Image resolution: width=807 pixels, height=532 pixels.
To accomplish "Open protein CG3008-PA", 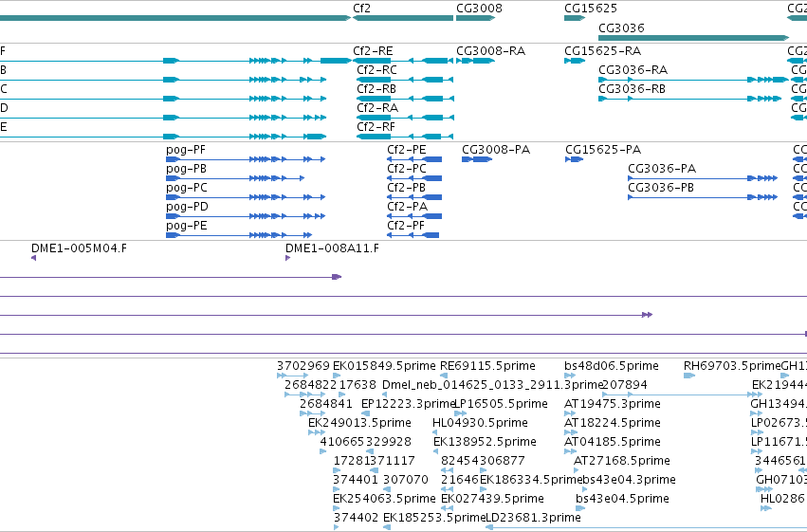I will tap(477, 159).
